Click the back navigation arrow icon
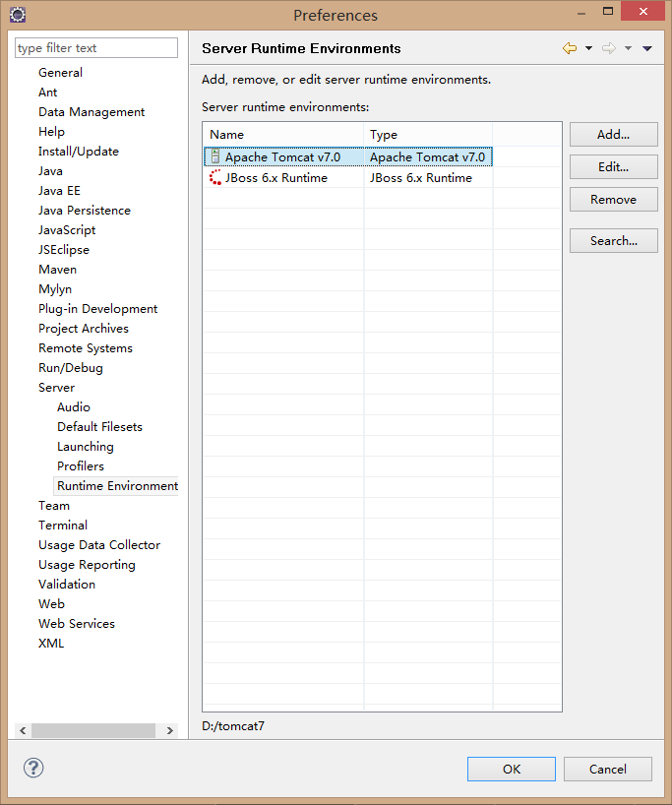This screenshot has width=672, height=805. (569, 48)
